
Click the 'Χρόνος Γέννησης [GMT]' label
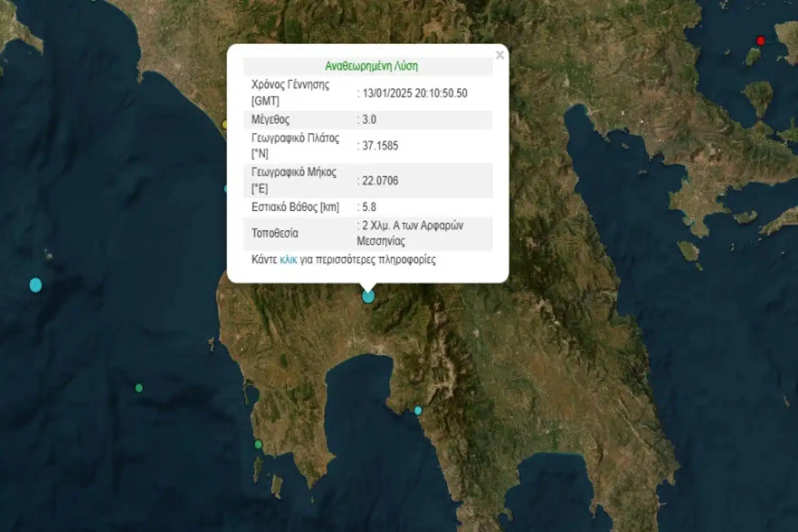coord(290,93)
